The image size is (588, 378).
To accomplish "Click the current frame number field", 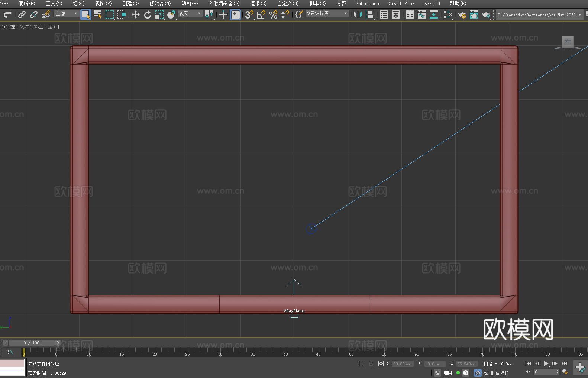I will point(546,372).
